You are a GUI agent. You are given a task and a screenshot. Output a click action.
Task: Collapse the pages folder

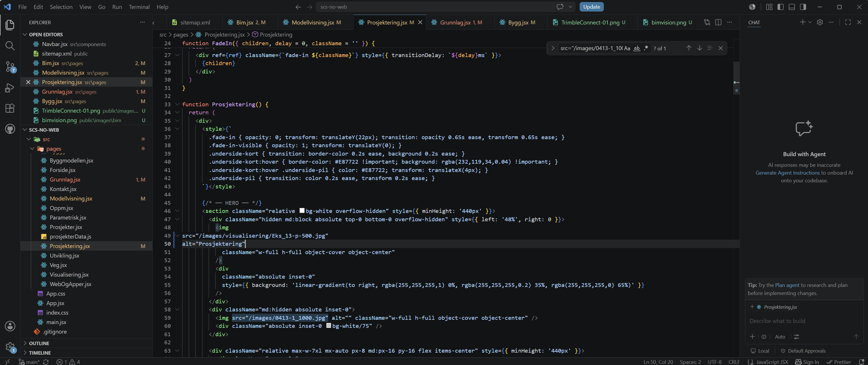coord(32,149)
